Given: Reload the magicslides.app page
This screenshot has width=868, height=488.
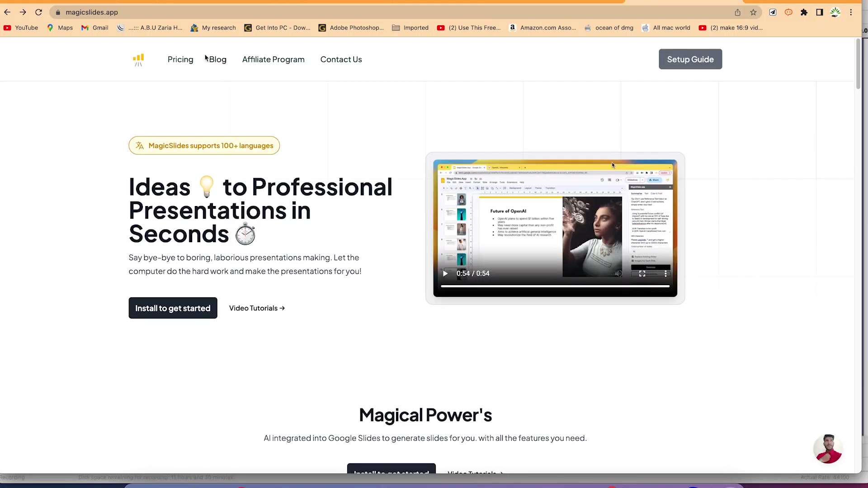Looking at the screenshot, I should [38, 12].
